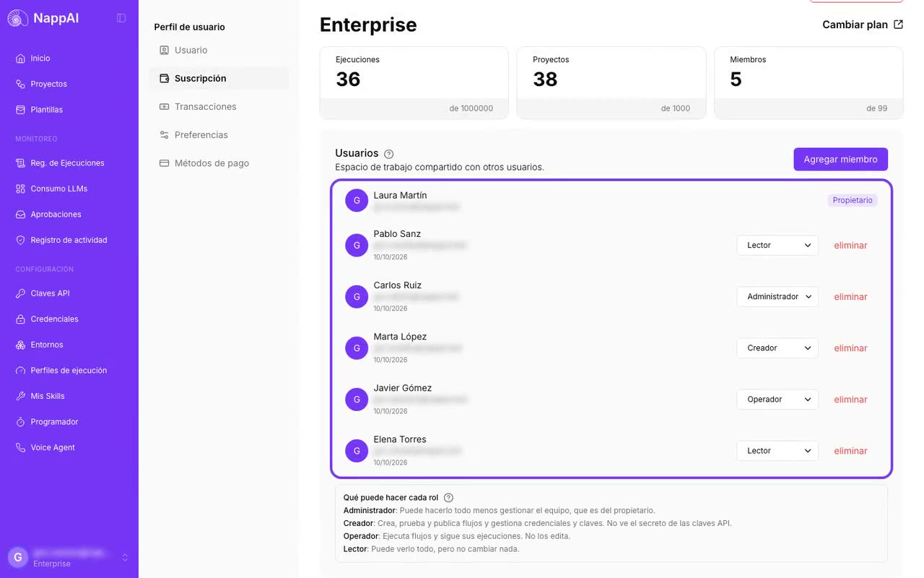Click the Consumo LLMs icon
The height and width of the screenshot is (578, 924).
coord(20,189)
